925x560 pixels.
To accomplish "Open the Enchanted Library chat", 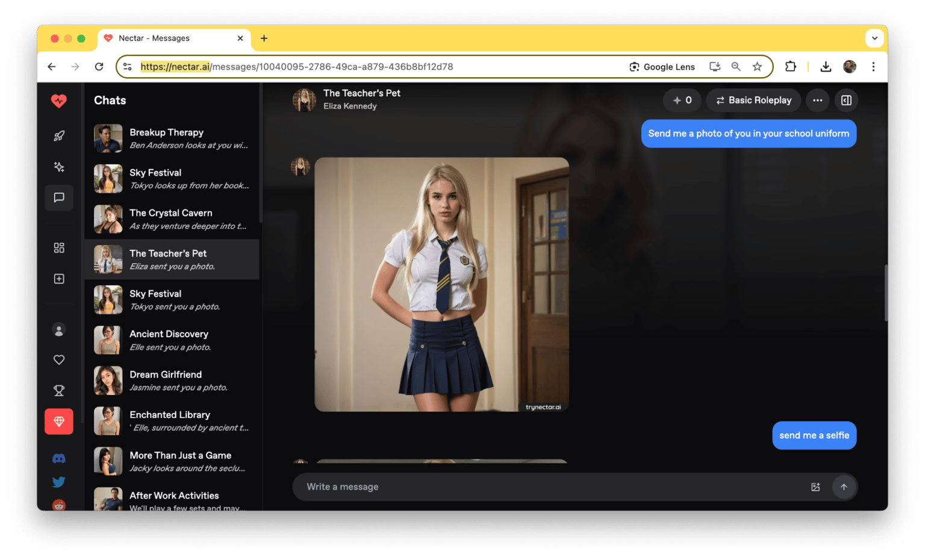I will click(x=172, y=421).
